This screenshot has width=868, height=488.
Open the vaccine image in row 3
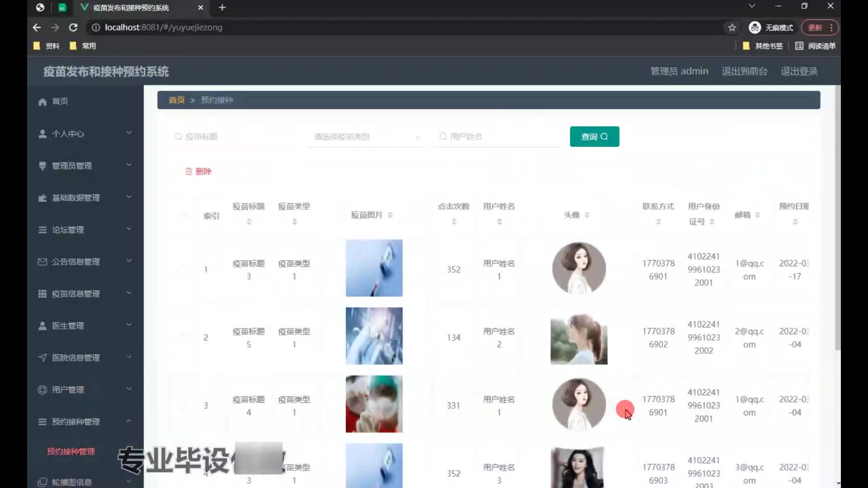[374, 404]
